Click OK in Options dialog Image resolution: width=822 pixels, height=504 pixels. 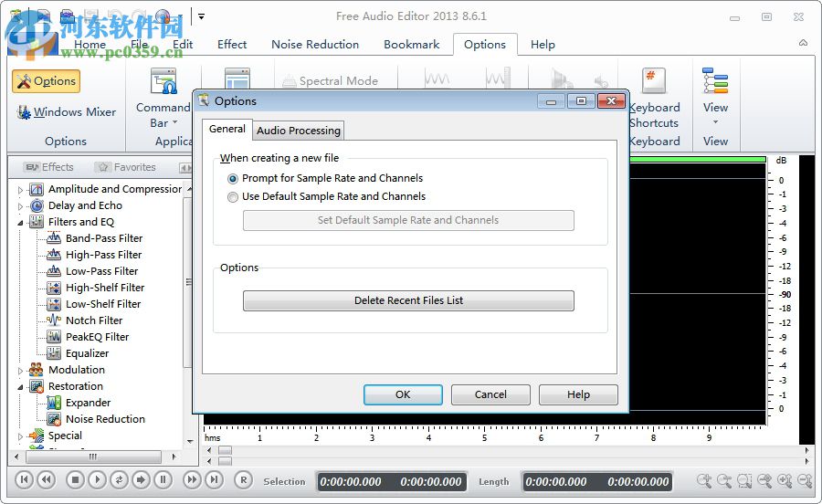403,394
